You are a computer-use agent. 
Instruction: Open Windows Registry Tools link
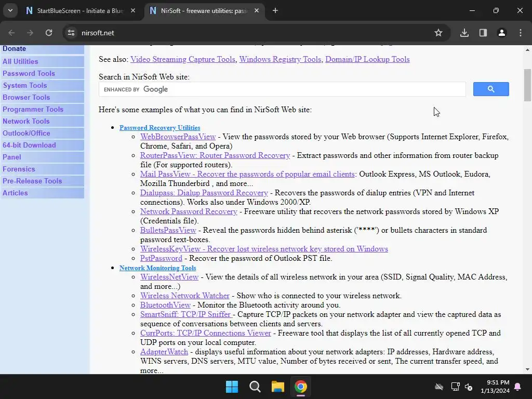click(x=280, y=59)
